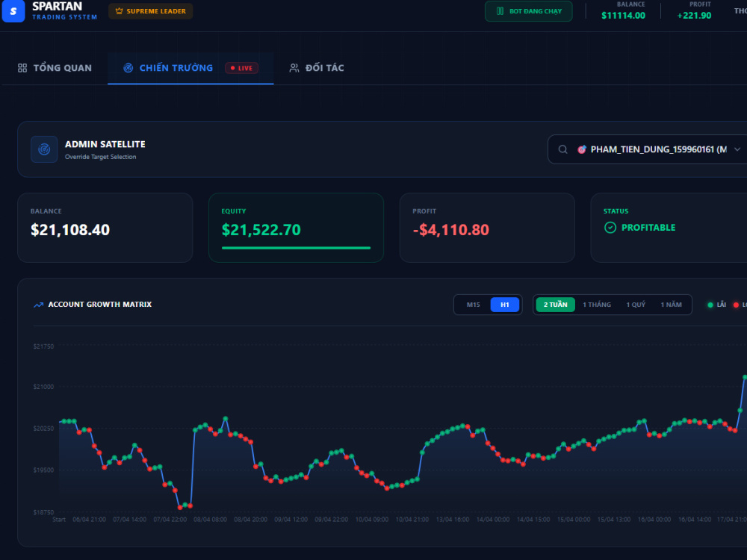Click the pause icon in Bot Đang Chạy
Viewport: 747px width, 560px height.
point(500,11)
